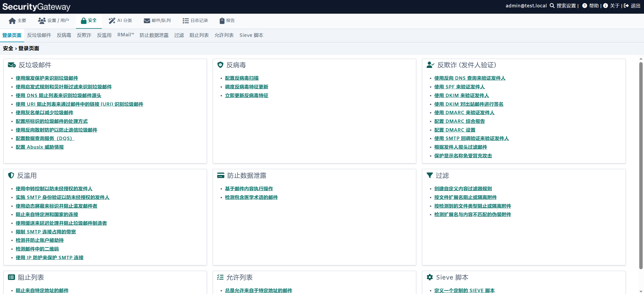
Task: Click the lock icon of the 安全 tab
Action: [x=84, y=21]
